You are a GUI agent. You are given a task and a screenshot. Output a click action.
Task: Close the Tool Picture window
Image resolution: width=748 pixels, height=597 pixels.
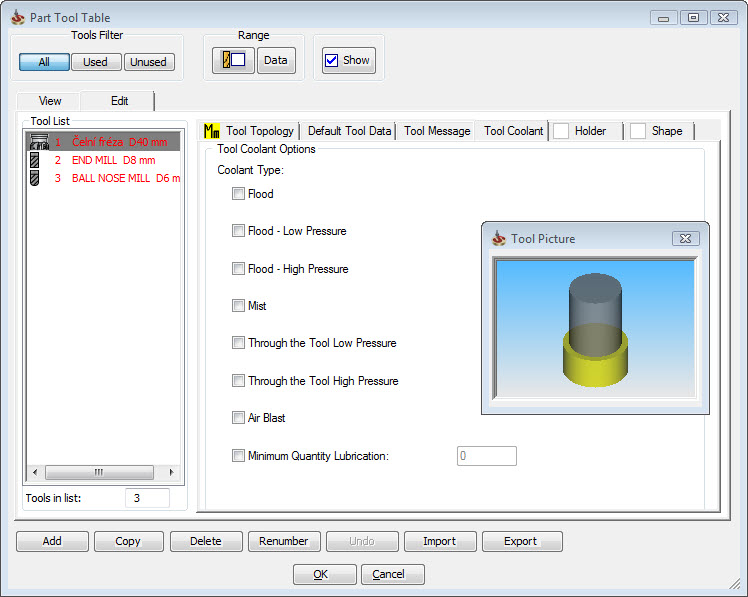pos(684,239)
